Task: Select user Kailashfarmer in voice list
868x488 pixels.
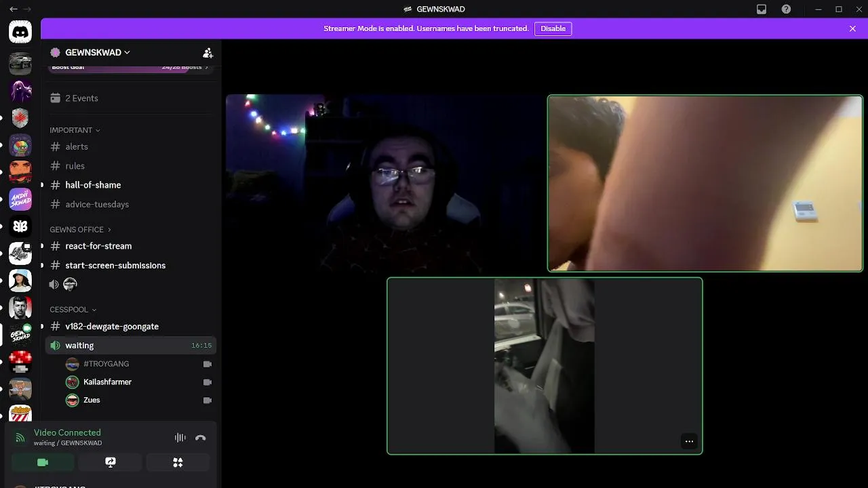Action: click(x=139, y=382)
